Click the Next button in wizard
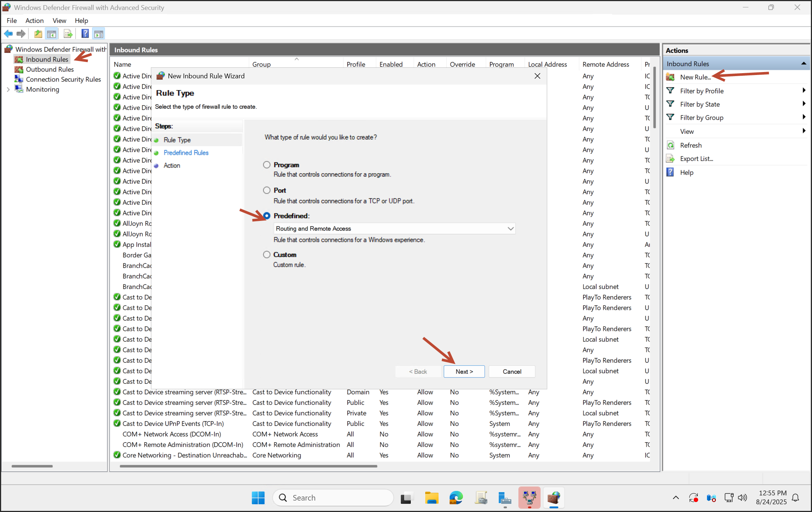The width and height of the screenshot is (812, 512). (464, 372)
